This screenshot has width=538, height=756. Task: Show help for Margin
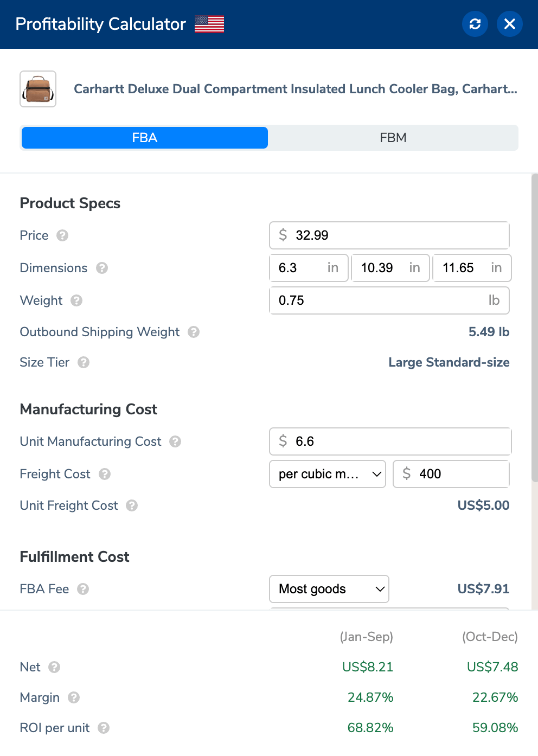(x=74, y=697)
